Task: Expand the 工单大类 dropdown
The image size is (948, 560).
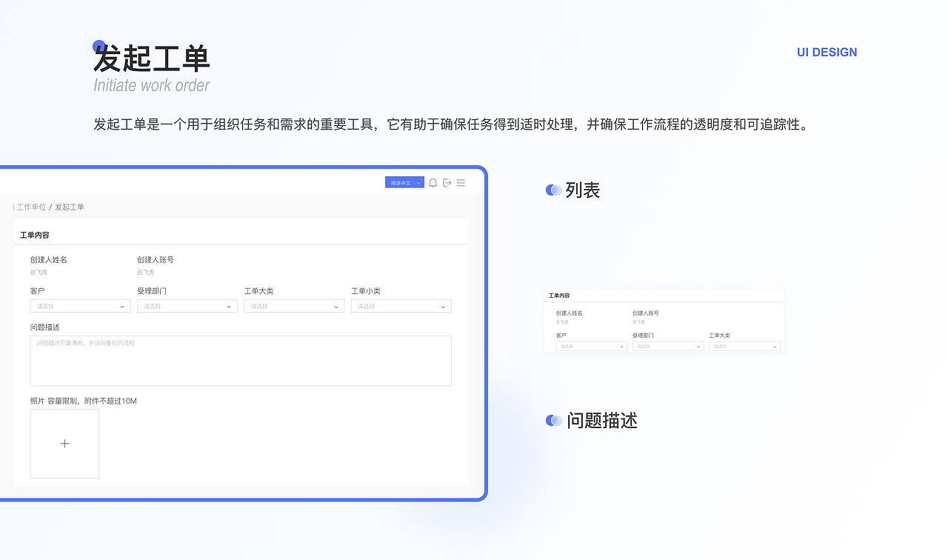Action: tap(293, 305)
